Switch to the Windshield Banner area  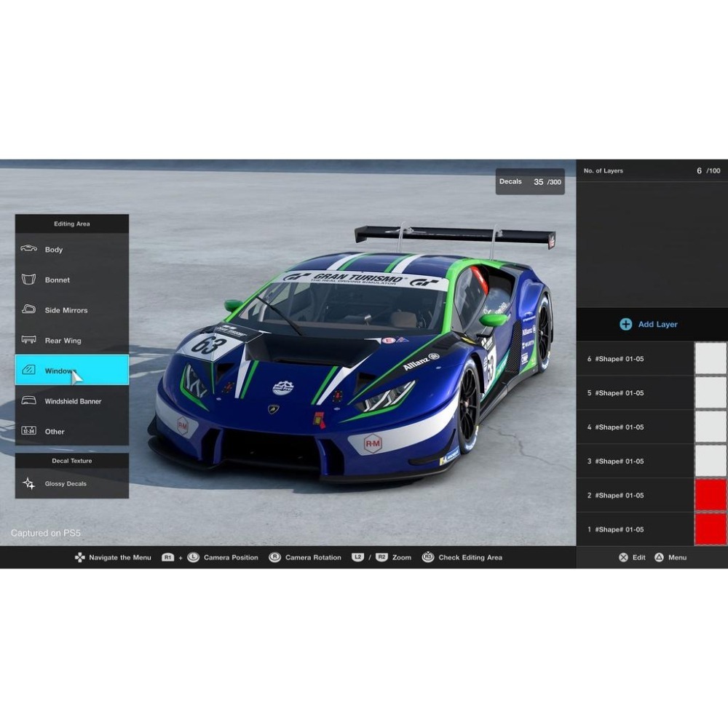coord(73,401)
